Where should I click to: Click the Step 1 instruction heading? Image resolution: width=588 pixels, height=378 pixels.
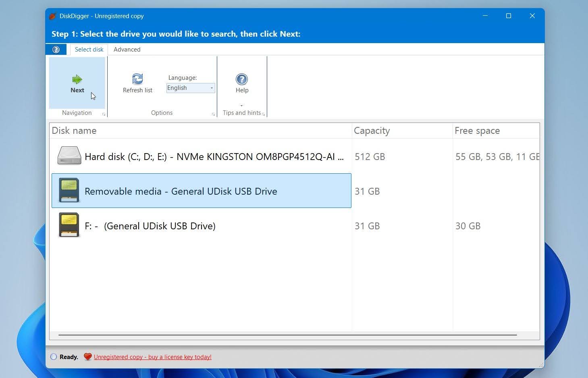tap(176, 34)
